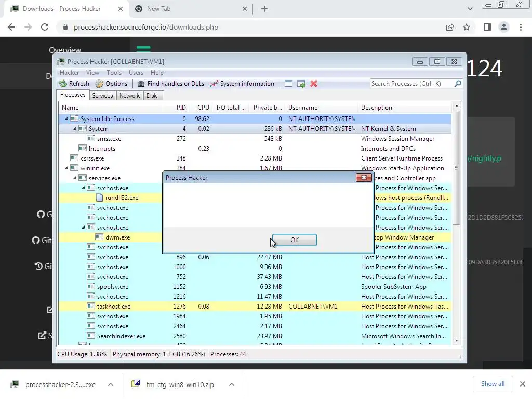Viewport: 532px width, 399px height.
Task: Click the process list scroll down arrow
Action: (x=457, y=341)
